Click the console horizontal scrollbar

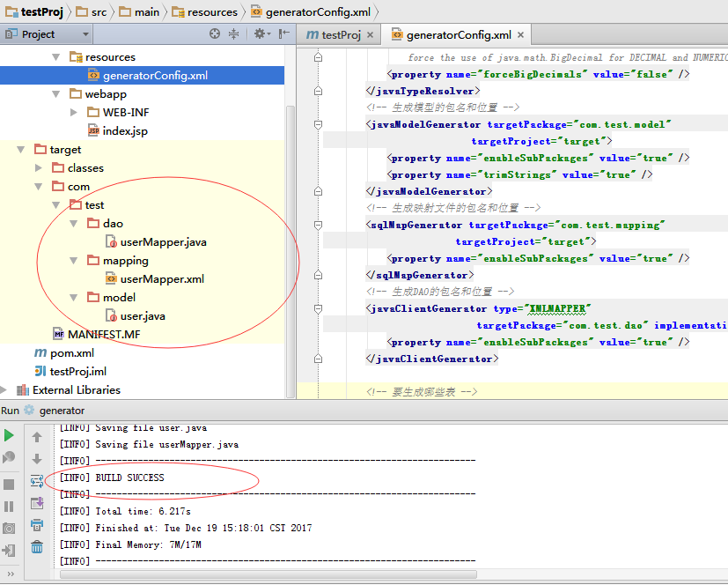pos(268,574)
